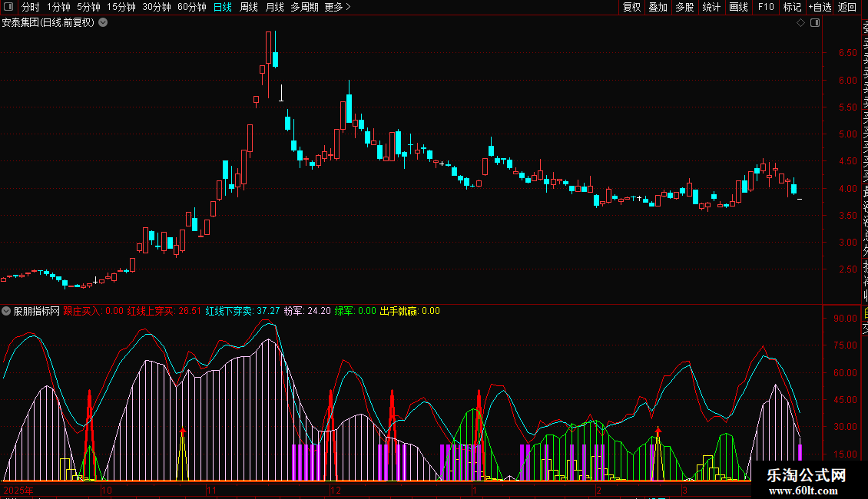Click the 红线上穿买: 26.51 value
This screenshot has height=499, width=868.
click(164, 311)
